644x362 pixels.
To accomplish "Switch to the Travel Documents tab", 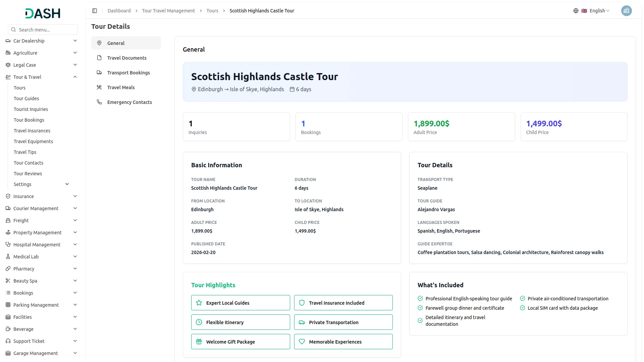I will coord(126,58).
